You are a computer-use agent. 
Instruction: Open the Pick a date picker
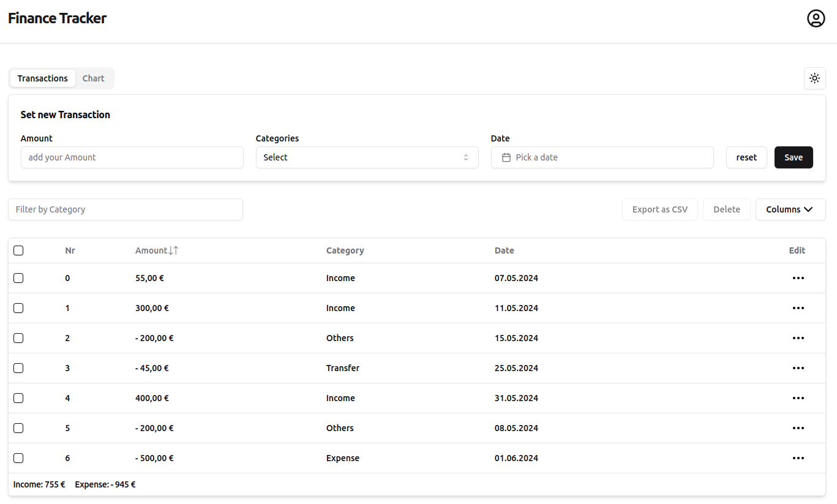tap(602, 157)
